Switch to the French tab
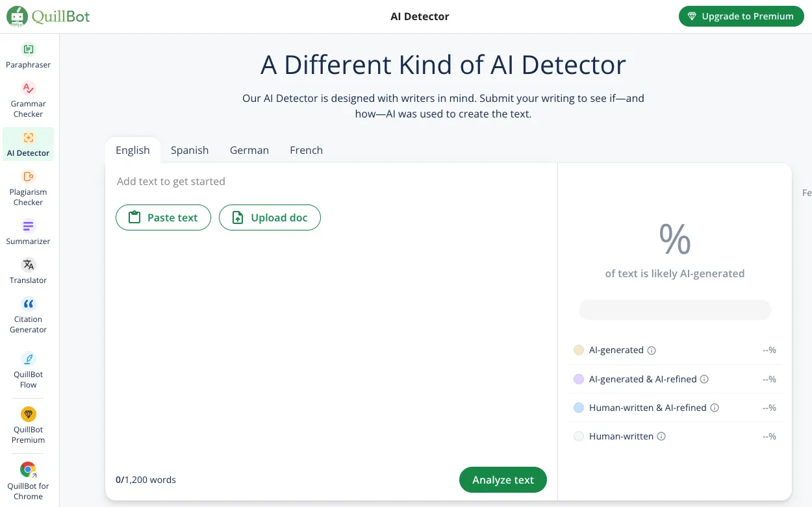This screenshot has width=812, height=507. point(306,150)
